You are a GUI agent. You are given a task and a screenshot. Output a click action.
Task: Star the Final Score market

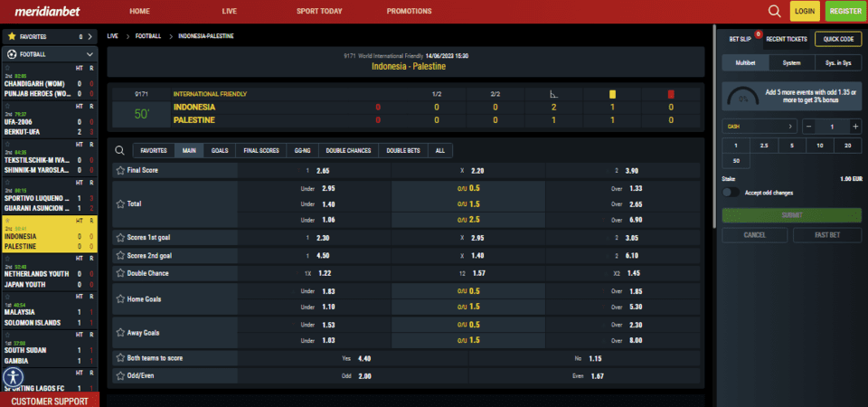(120, 171)
